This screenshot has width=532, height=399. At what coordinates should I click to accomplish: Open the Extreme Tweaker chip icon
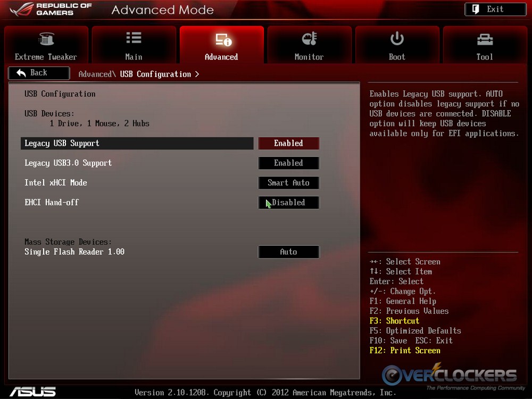tap(46, 39)
